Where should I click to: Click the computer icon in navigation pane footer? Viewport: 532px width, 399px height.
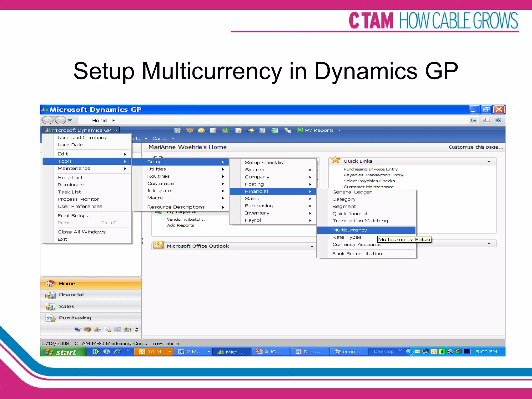pyautogui.click(x=77, y=329)
